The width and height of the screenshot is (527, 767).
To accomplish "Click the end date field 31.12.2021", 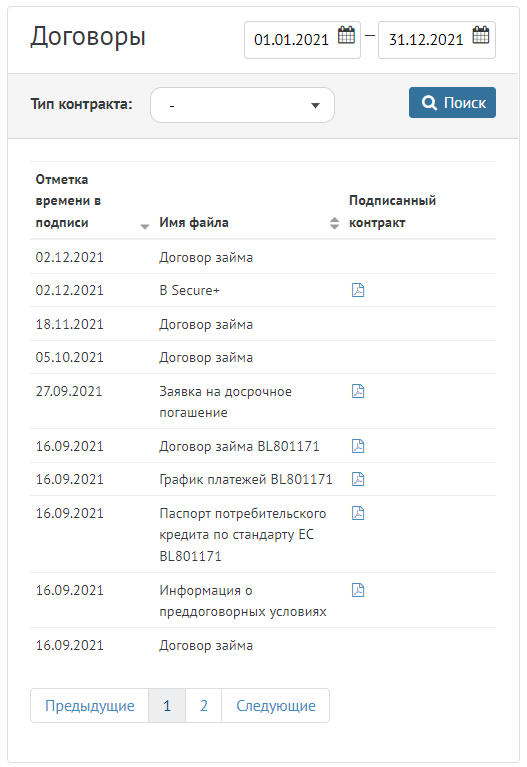I will point(437,40).
